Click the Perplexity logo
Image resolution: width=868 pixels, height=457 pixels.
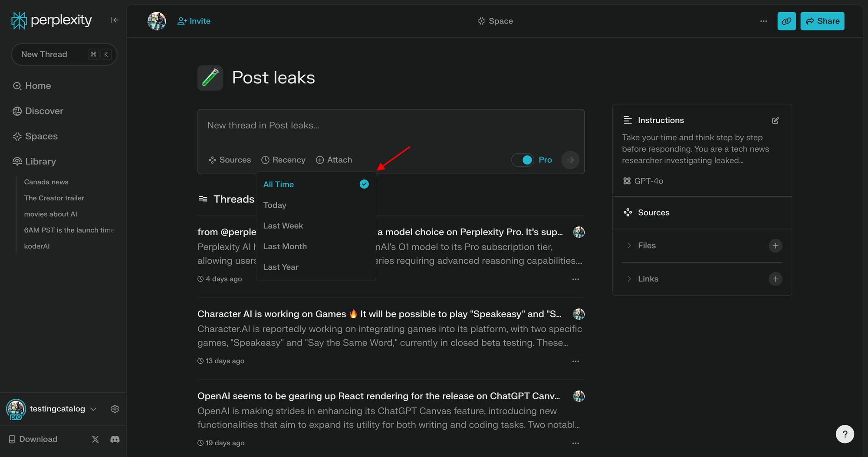click(52, 20)
